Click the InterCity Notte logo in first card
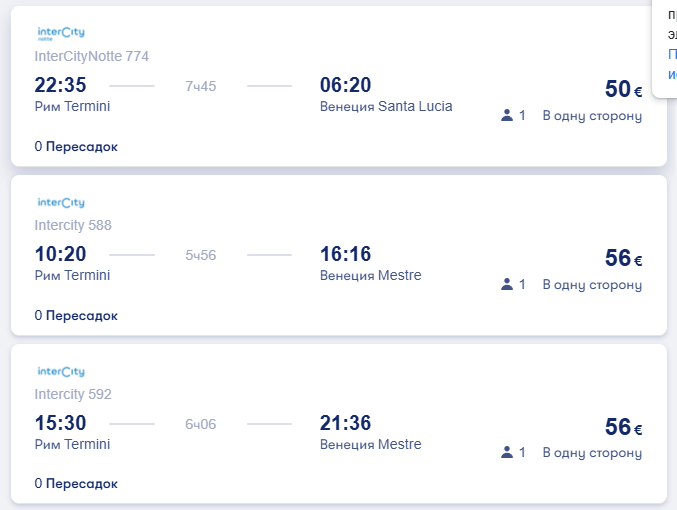Viewport: 677px width, 510px height. [x=60, y=34]
